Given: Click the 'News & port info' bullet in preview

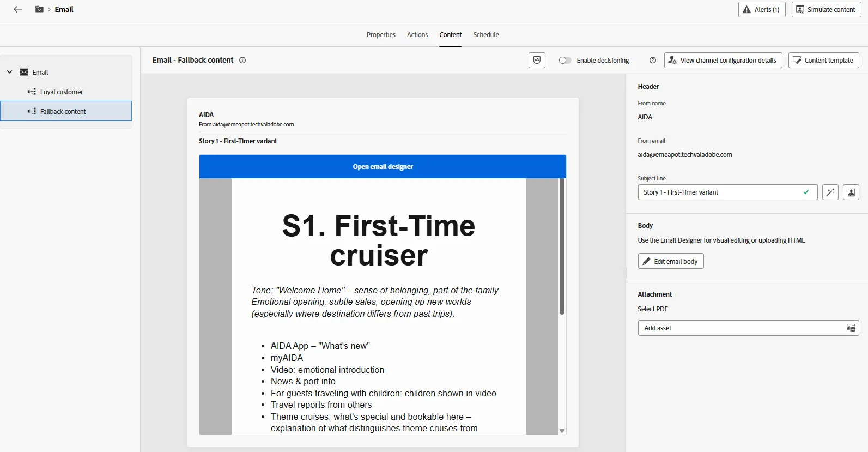Looking at the screenshot, I should pos(303,382).
